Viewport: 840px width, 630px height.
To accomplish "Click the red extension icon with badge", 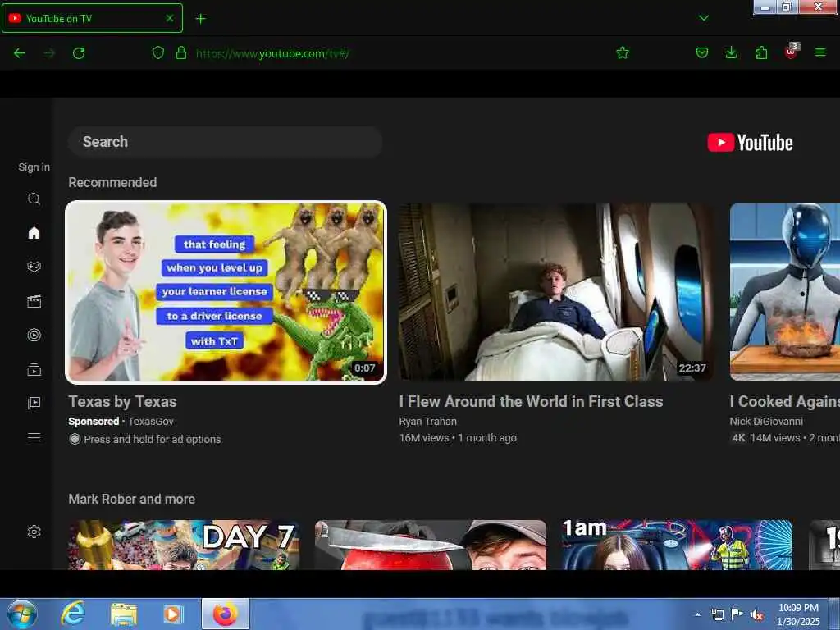I will tap(792, 52).
